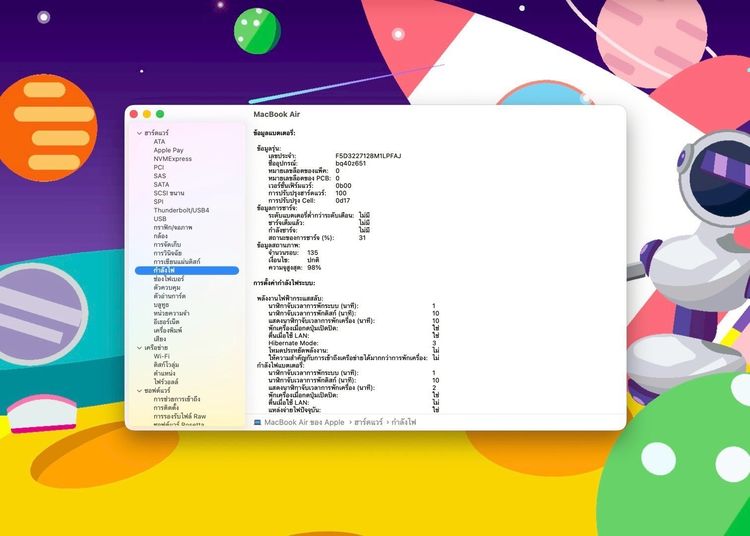The height and width of the screenshot is (536, 750).
Task: Open ช่องไฟเบอร์ (Fibre Channel) entry
Action: pos(168,279)
